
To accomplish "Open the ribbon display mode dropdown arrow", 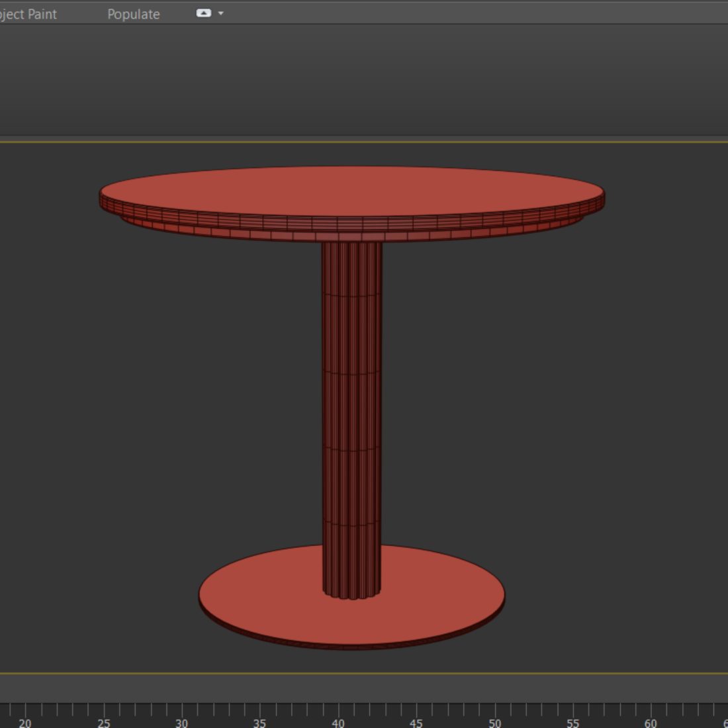I will click(221, 13).
